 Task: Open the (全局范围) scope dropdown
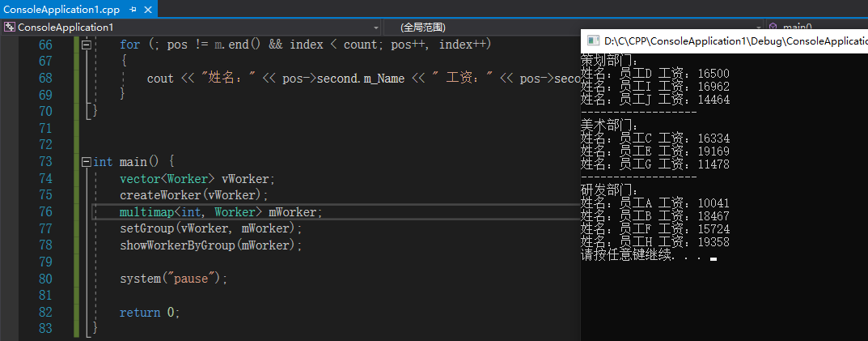[x=759, y=28]
